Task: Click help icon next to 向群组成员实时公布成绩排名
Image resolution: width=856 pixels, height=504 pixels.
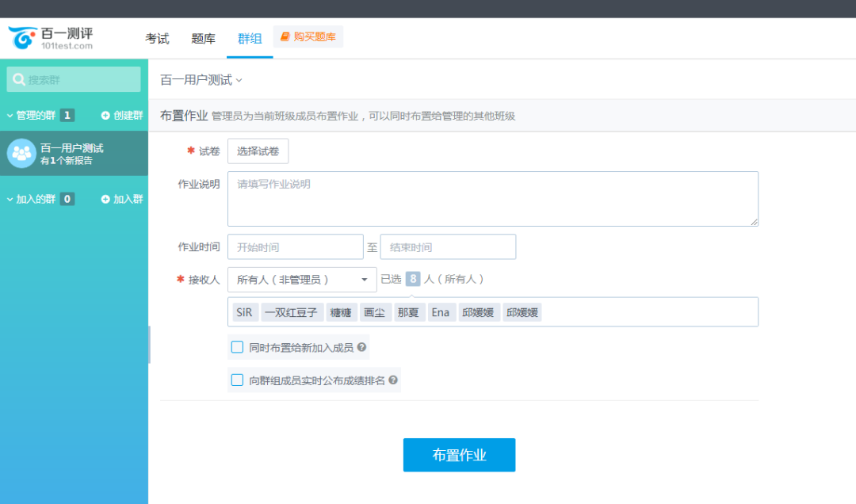Action: coord(392,380)
